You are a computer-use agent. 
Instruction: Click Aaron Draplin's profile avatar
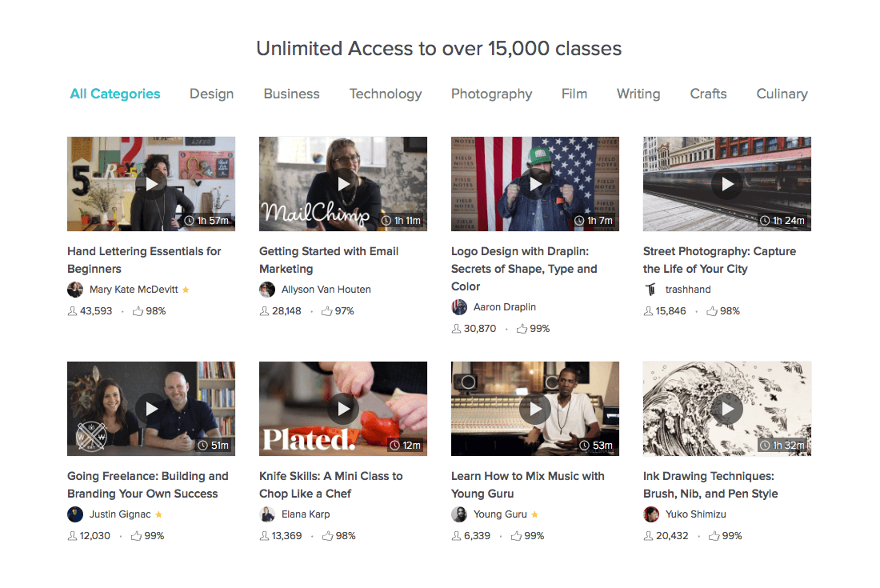(459, 307)
